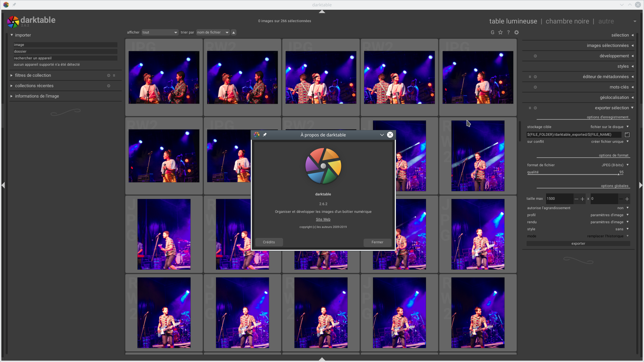This screenshot has width=644, height=362.
Task: Reset the exporter sélection panel
Action: coord(535,108)
